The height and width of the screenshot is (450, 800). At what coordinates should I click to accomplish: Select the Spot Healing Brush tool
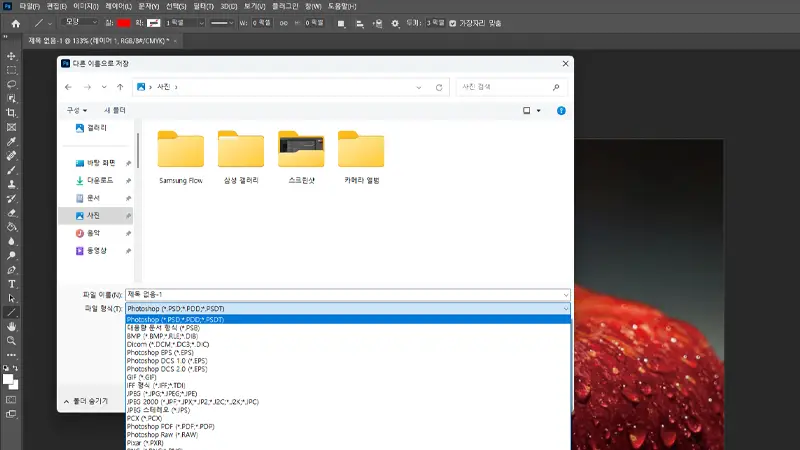[x=11, y=156]
